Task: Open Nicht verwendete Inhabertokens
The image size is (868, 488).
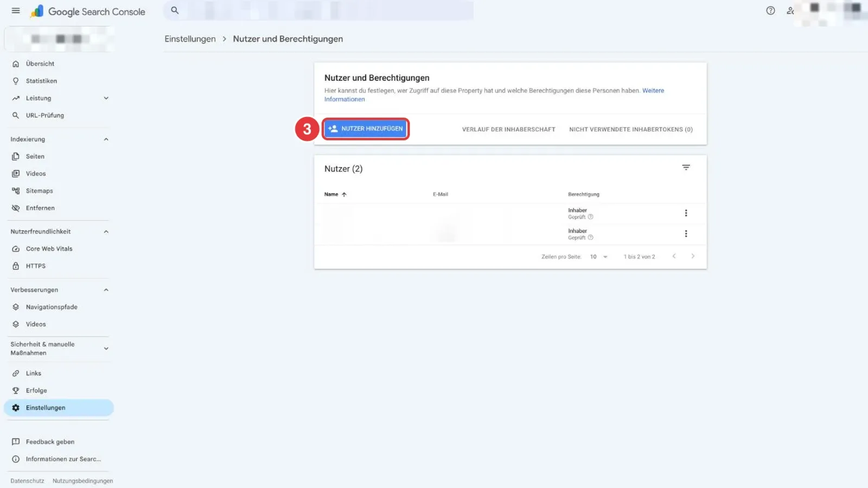Action: 631,130
